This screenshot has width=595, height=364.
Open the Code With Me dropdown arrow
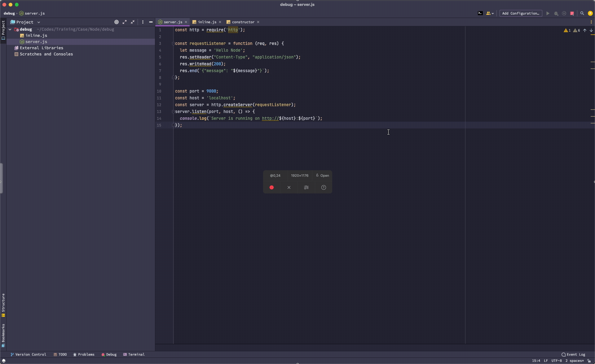[x=493, y=13]
